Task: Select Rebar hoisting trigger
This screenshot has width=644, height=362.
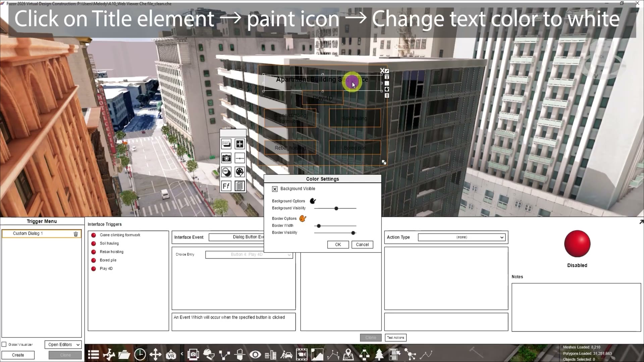Action: click(x=111, y=252)
